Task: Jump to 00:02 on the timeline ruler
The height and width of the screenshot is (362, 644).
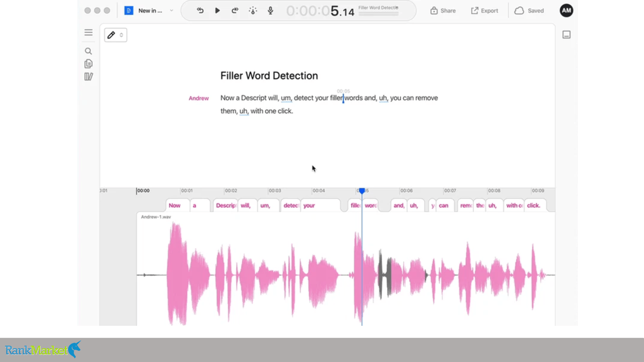Action: [x=231, y=191]
